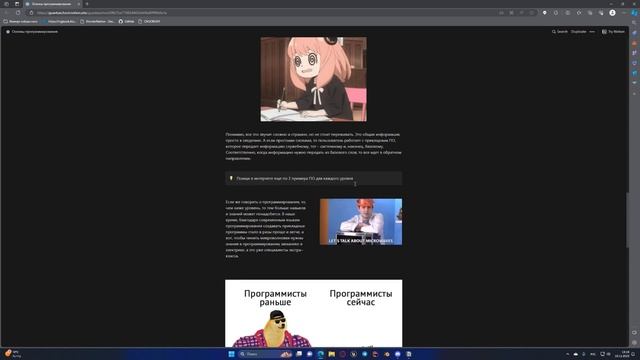Open the Edge tab actions menu
The height and width of the screenshot is (360, 640).
coord(17,4)
